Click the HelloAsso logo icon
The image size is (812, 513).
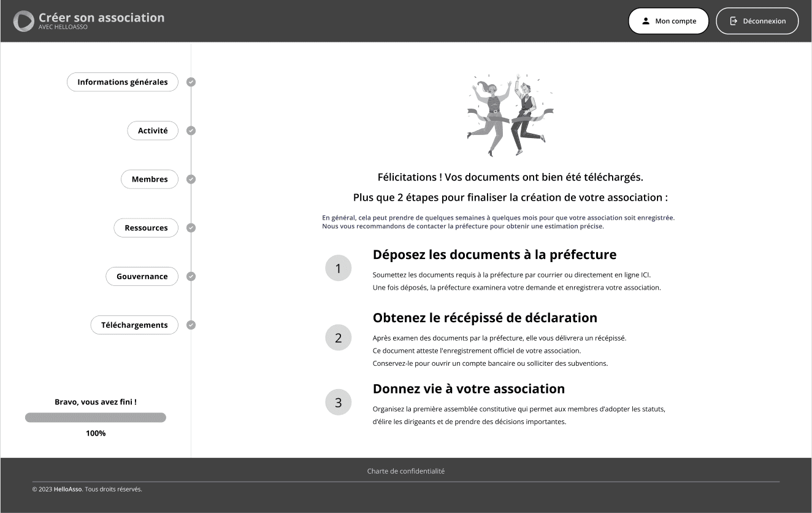(x=24, y=21)
